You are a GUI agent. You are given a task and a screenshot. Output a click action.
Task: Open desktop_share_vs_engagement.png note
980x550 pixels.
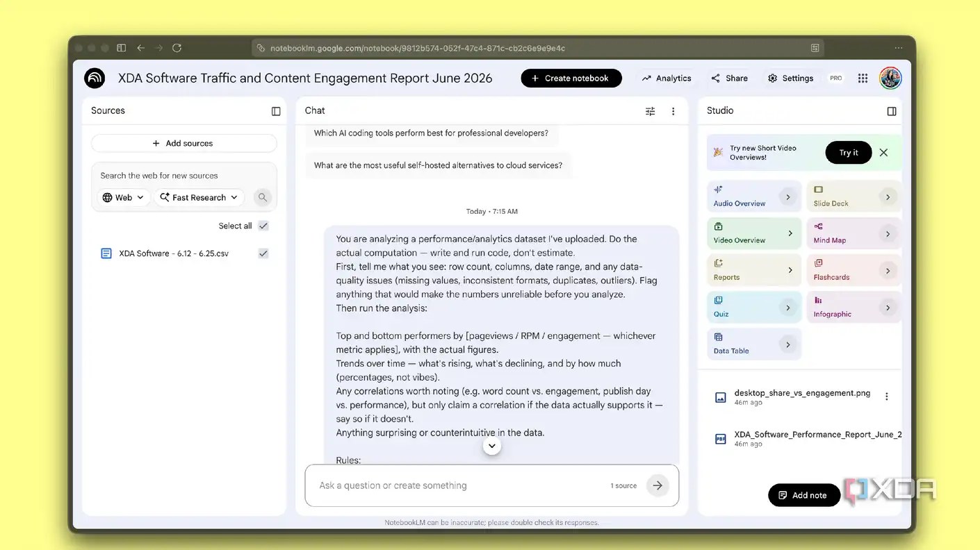click(x=802, y=397)
